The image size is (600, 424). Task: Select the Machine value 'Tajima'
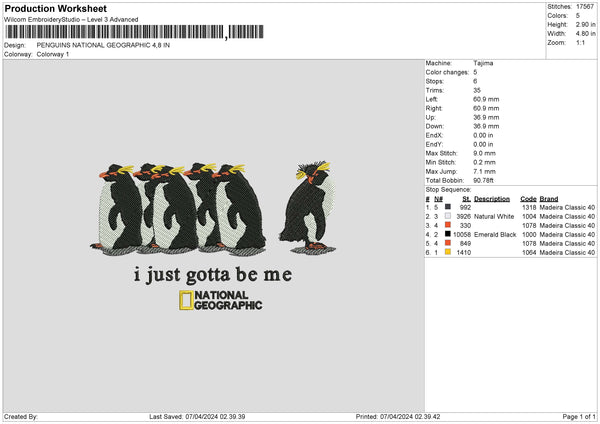483,63
